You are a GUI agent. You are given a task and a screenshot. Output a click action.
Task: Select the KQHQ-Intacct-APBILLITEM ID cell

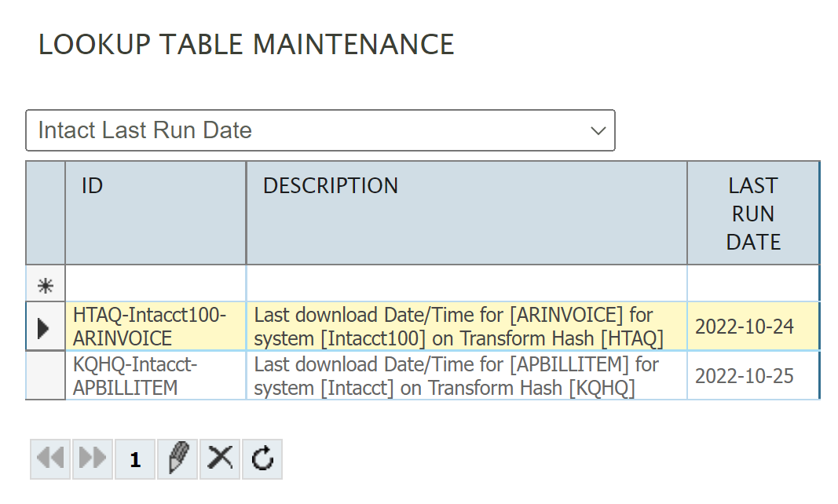point(156,376)
